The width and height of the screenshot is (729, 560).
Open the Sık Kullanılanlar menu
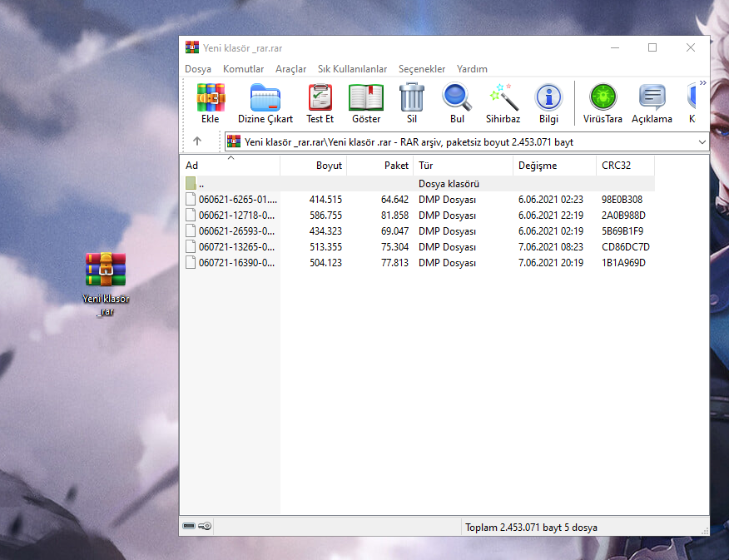(x=352, y=69)
